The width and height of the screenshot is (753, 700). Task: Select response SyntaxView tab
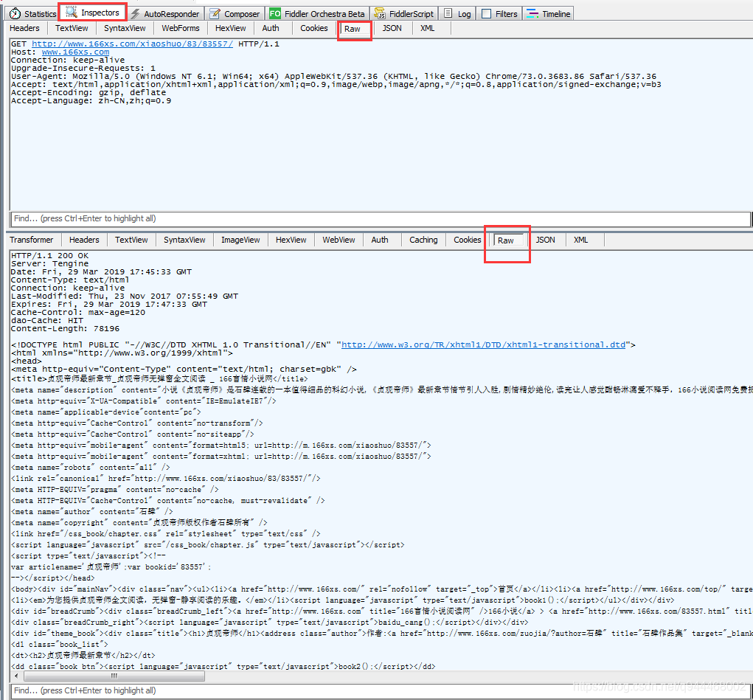tap(184, 240)
